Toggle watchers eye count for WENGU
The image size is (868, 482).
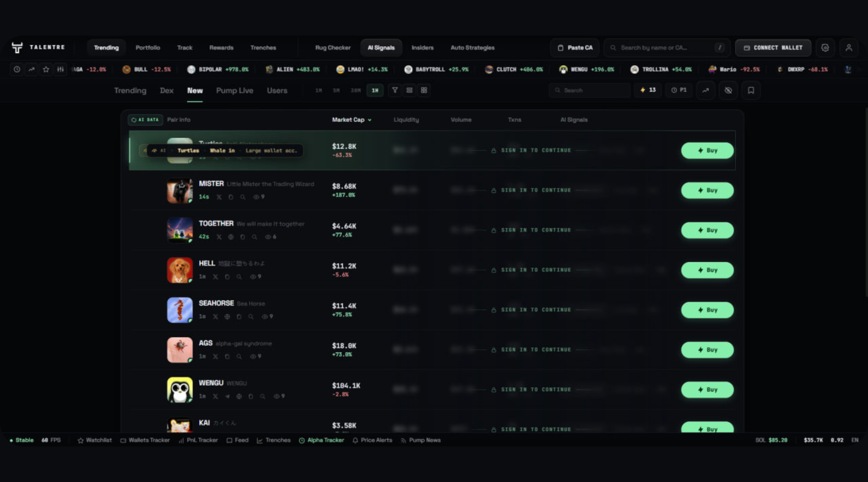coord(279,396)
